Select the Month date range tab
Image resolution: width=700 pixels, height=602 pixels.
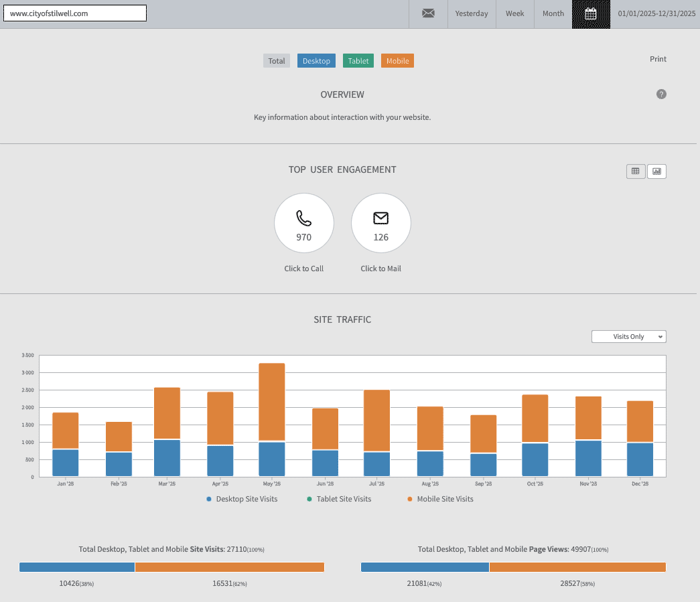553,13
